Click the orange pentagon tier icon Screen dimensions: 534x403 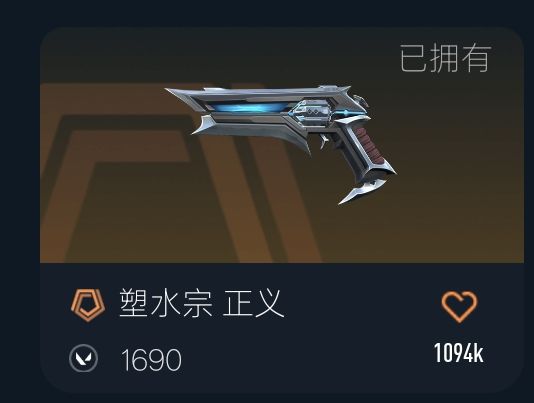88,305
